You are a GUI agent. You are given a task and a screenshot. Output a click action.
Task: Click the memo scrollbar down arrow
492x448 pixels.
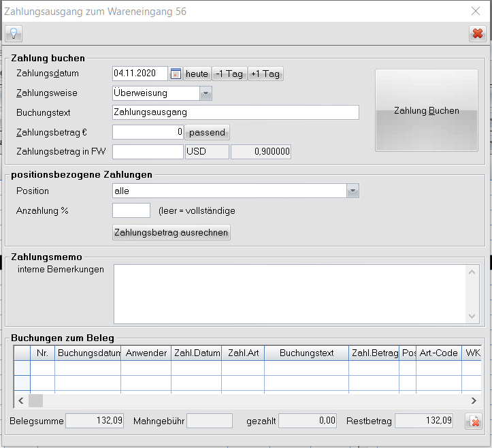473,316
